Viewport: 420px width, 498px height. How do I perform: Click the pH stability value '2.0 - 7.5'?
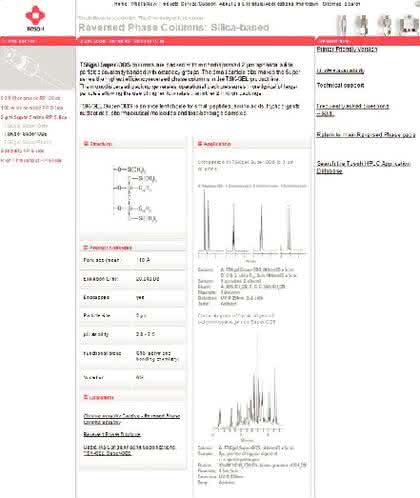[145, 334]
